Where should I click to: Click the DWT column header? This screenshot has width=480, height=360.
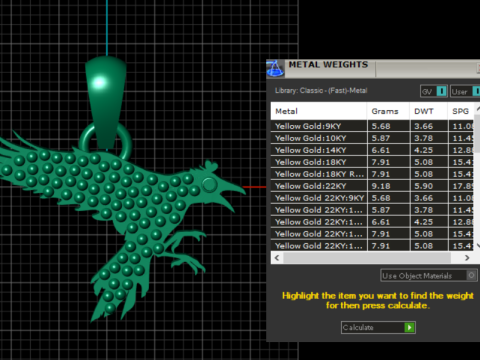tap(428, 111)
